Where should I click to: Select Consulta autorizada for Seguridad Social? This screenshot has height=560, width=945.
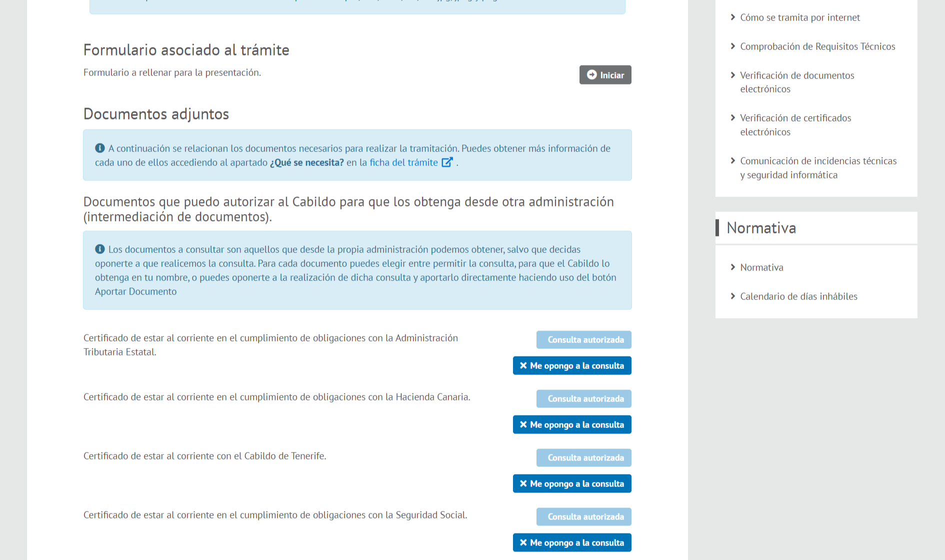tap(584, 517)
